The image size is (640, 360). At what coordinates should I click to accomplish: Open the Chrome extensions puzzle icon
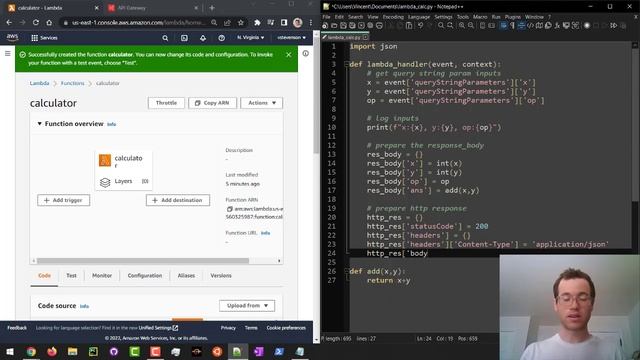(x=257, y=22)
